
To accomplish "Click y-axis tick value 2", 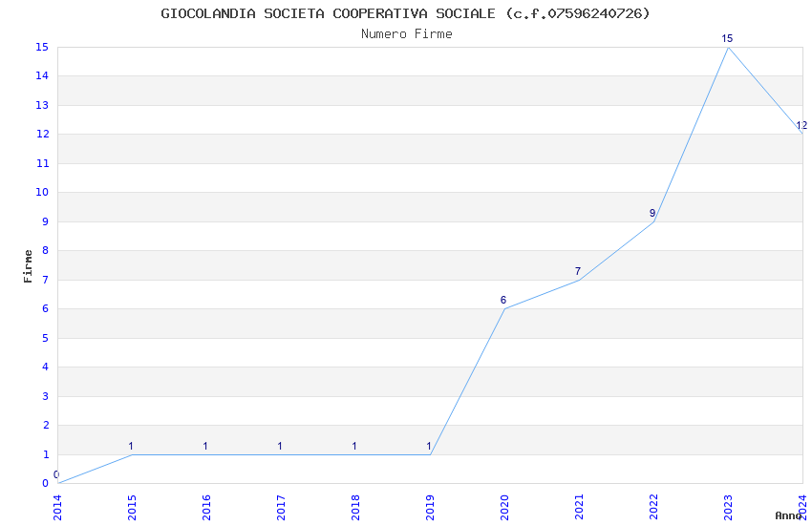I will (46, 425).
